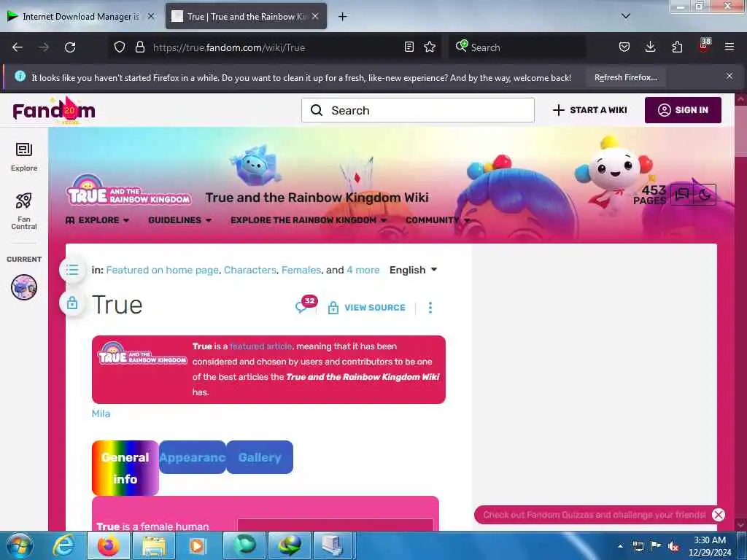Dismiss the Fandom Quizzes banner
Screen dimensions: 747x560
point(719,514)
